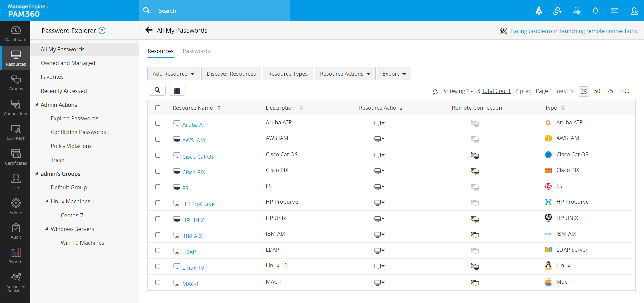644x303 pixels.
Task: Switch to the Passwords tab
Action: [196, 51]
